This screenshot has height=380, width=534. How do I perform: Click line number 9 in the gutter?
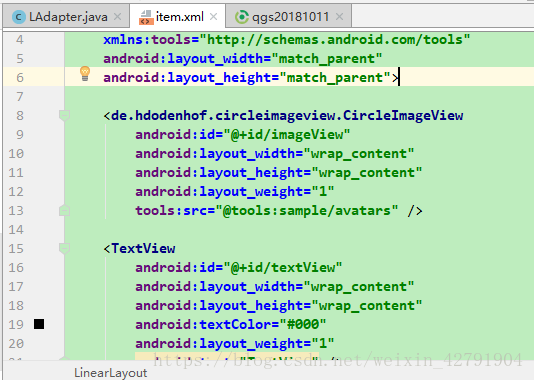pyautogui.click(x=20, y=134)
